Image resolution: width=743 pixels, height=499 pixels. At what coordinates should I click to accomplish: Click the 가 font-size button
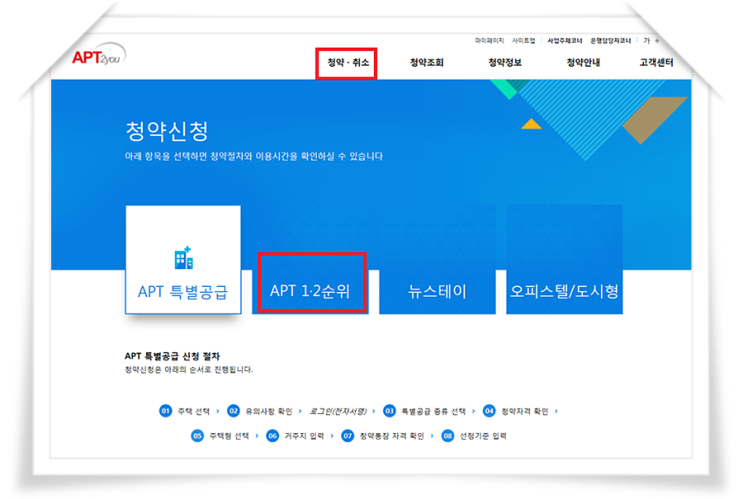tap(646, 41)
